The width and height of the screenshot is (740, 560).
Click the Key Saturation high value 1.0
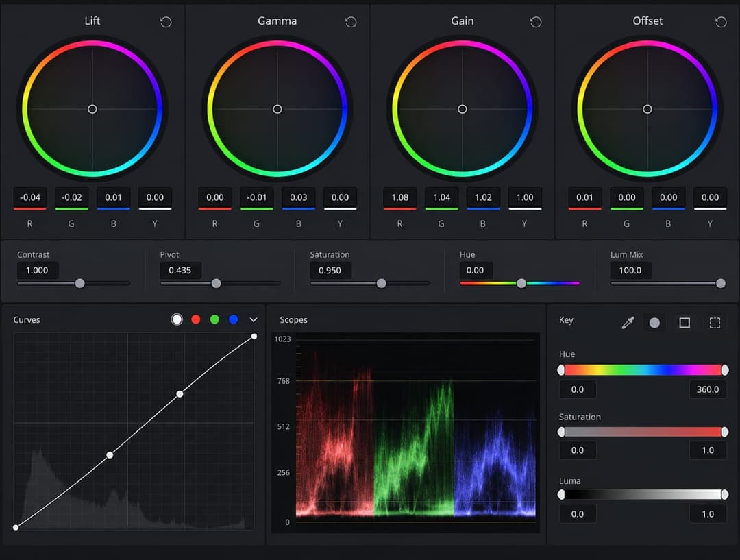708,450
